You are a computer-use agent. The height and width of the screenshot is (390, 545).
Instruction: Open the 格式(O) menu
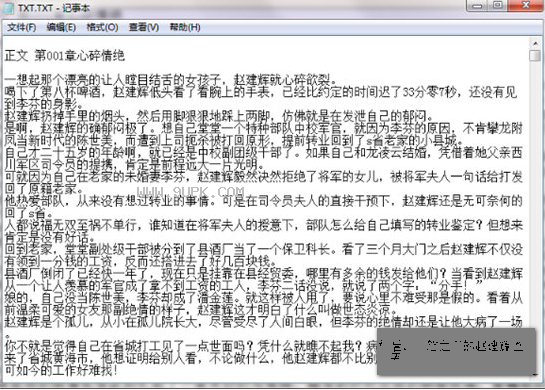click(102, 27)
